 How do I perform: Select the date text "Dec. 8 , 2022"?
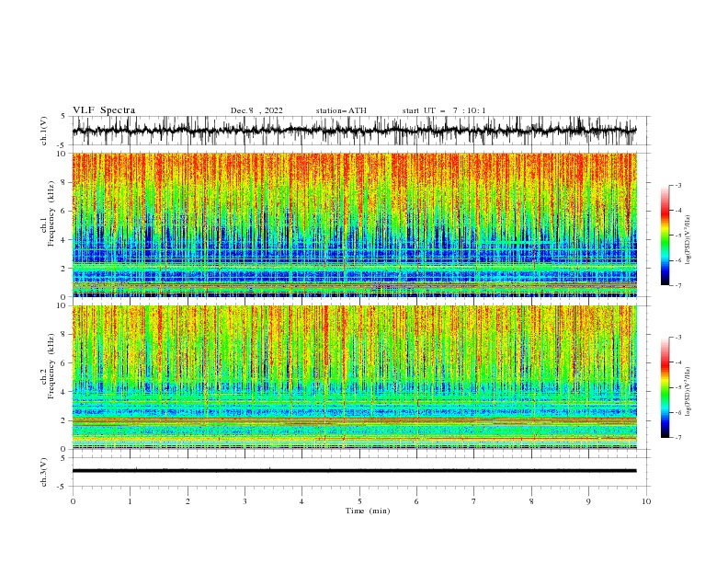click(x=256, y=110)
